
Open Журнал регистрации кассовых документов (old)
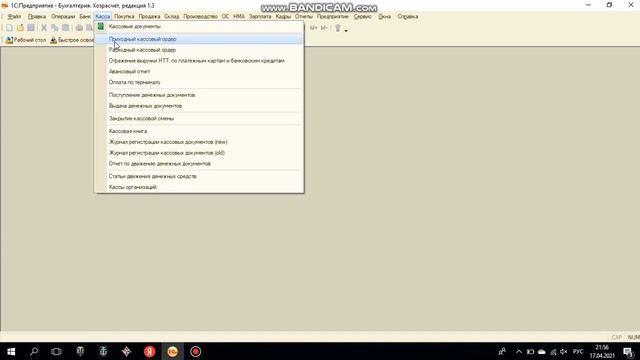coord(199,153)
